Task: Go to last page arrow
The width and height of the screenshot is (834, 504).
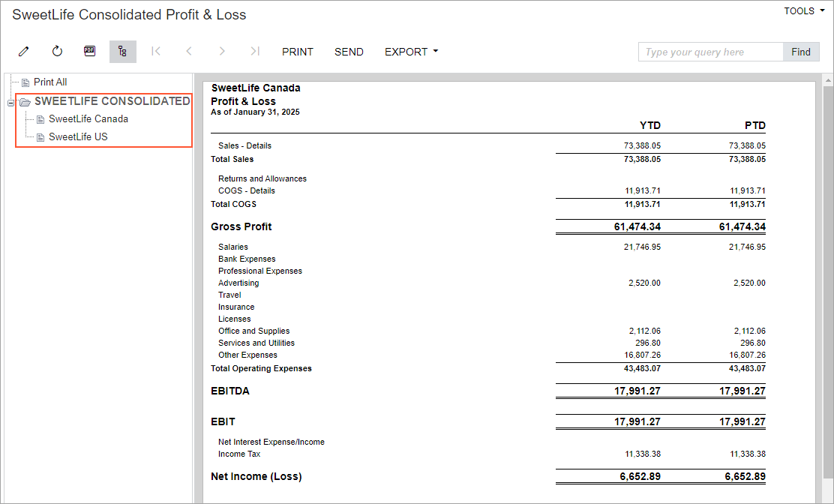Action: point(255,51)
